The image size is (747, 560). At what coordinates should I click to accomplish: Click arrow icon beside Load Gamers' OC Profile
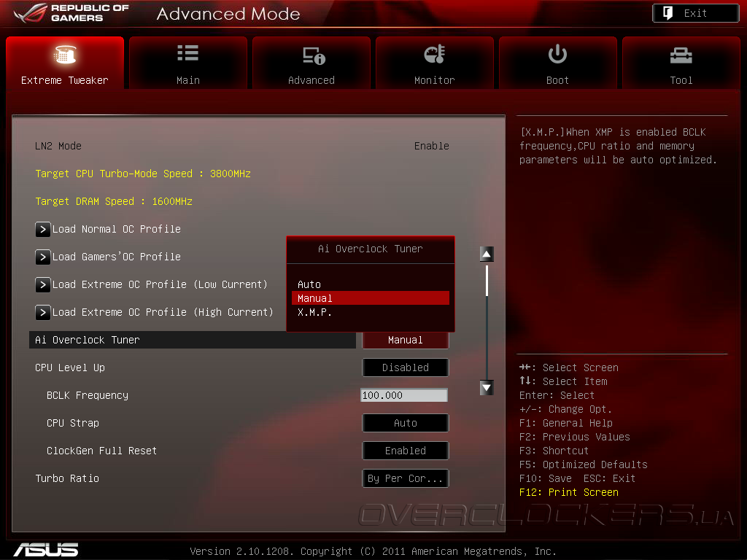point(43,257)
